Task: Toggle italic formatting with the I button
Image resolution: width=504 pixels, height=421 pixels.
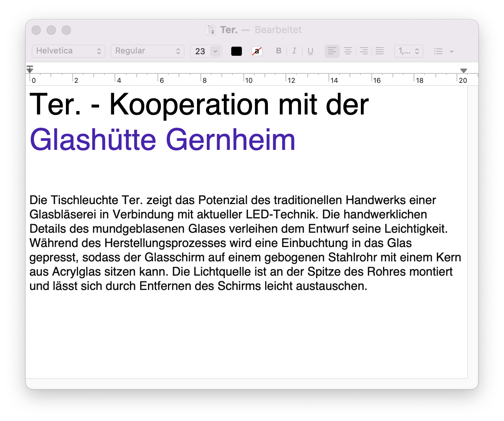Action: 294,51
